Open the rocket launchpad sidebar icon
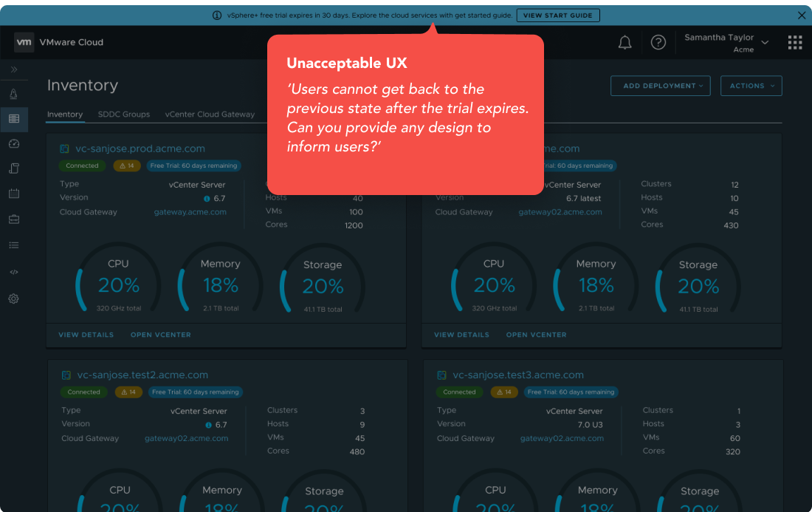The height and width of the screenshot is (512, 812). (14, 94)
